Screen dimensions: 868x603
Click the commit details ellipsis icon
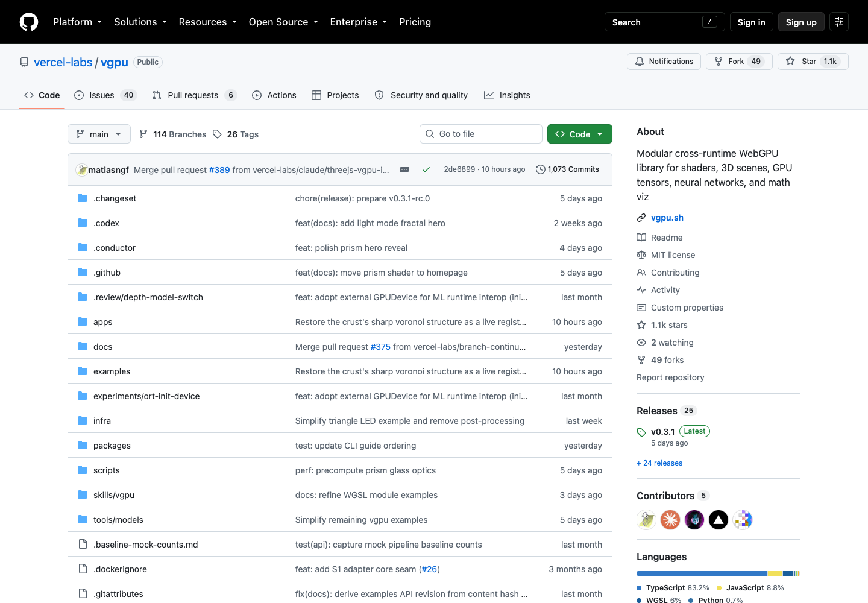coord(404,169)
